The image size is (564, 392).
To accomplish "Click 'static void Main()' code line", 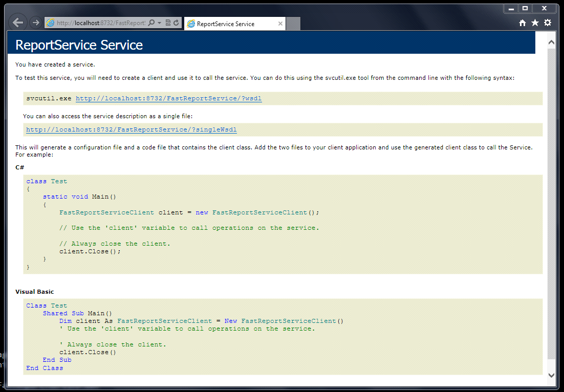I will coord(79,197).
